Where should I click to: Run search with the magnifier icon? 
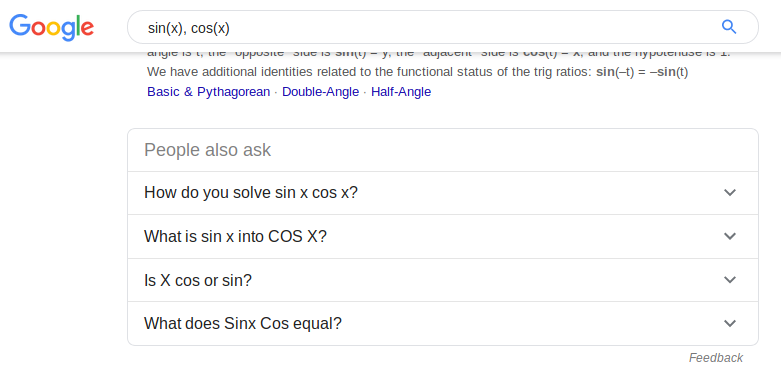(x=729, y=27)
